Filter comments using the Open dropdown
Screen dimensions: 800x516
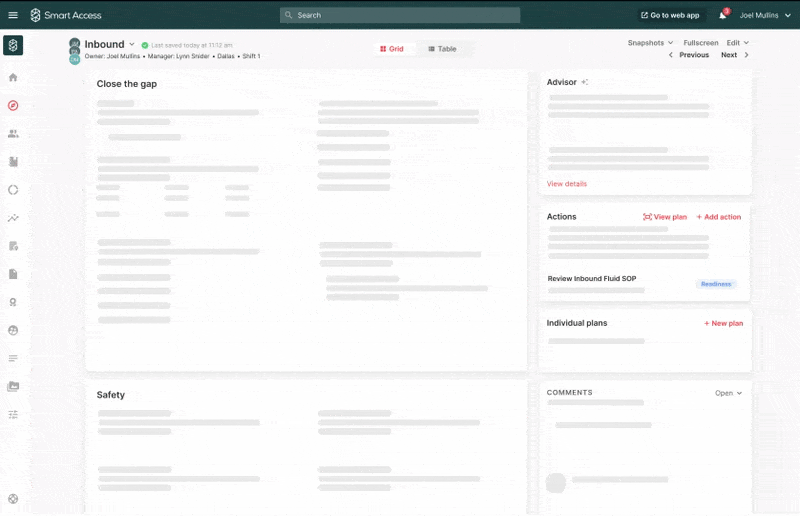tap(728, 393)
